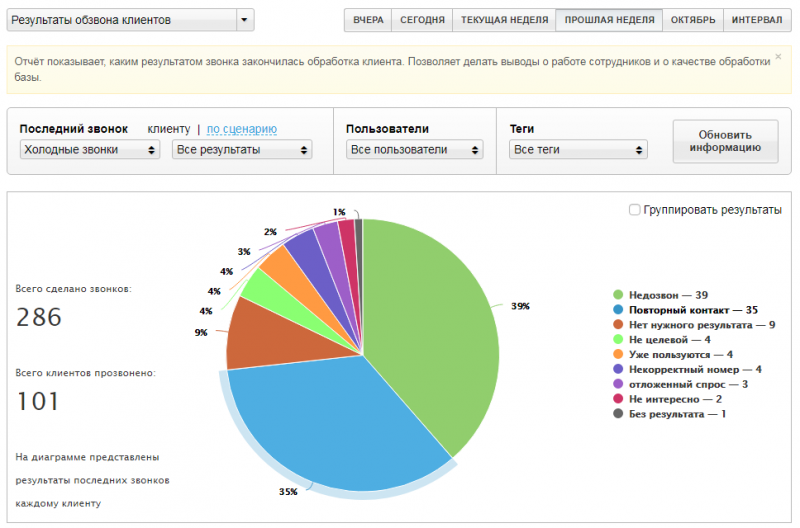
Task: Open the Все теги dropdown
Action: [579, 150]
